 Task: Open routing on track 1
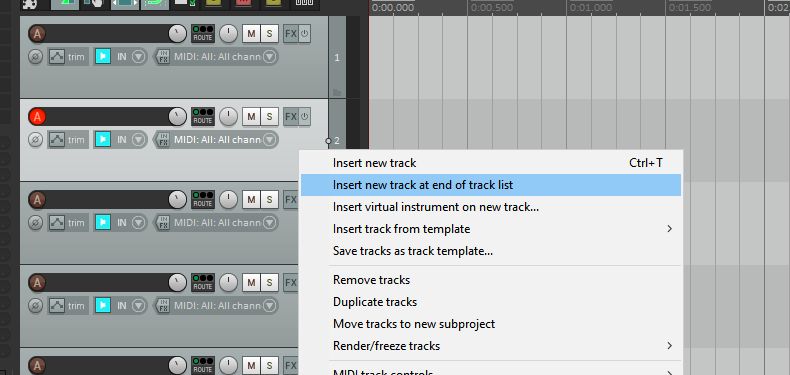tap(203, 34)
